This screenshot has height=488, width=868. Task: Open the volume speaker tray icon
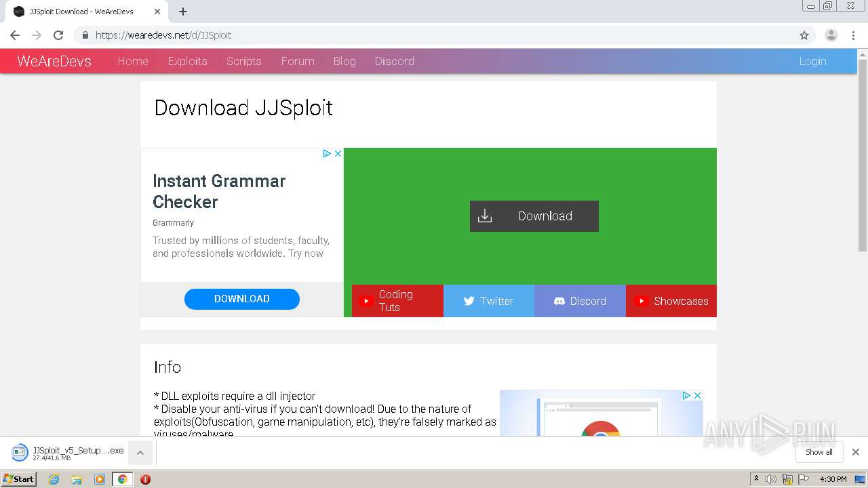point(771,479)
